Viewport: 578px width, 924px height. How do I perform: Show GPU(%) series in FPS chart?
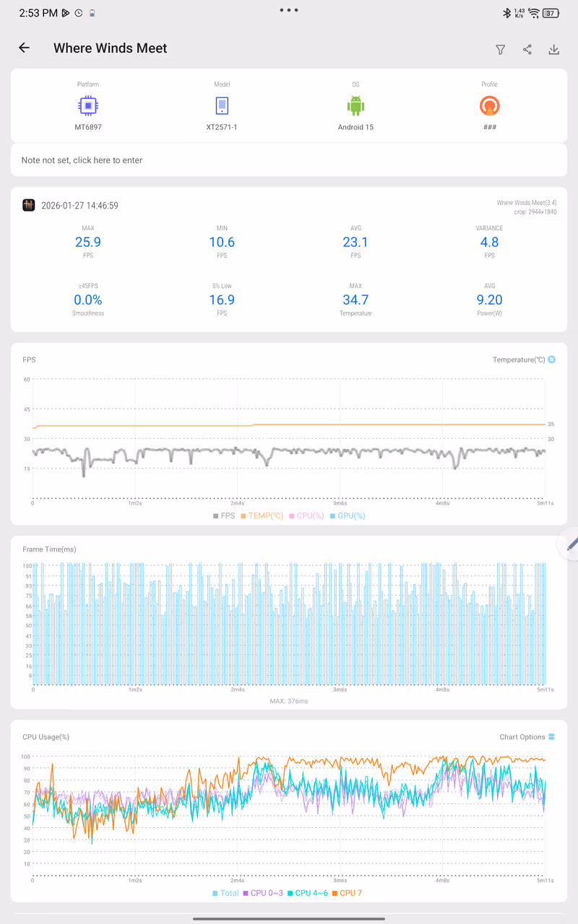pyautogui.click(x=347, y=516)
